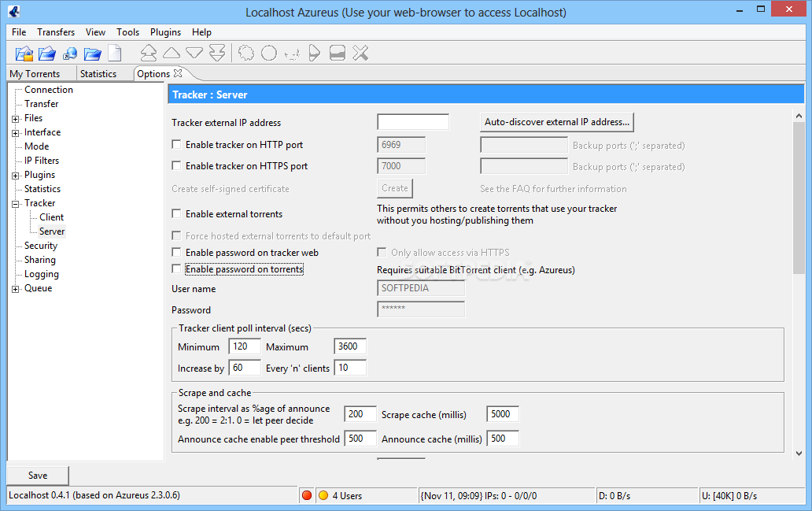The height and width of the screenshot is (511, 812).
Task: Stop the torrent with the half-filled square icon
Action: tap(338, 53)
